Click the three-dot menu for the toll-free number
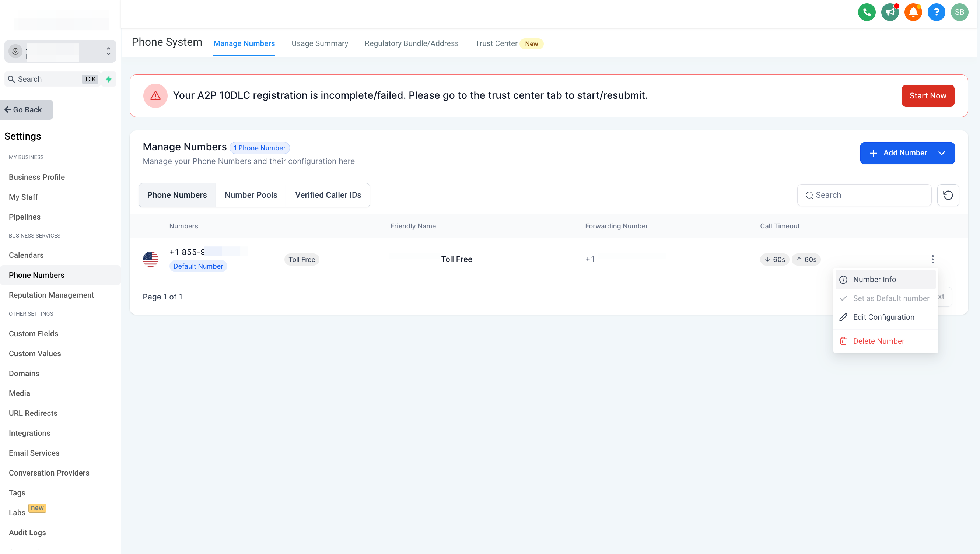The width and height of the screenshot is (980, 554). point(932,259)
